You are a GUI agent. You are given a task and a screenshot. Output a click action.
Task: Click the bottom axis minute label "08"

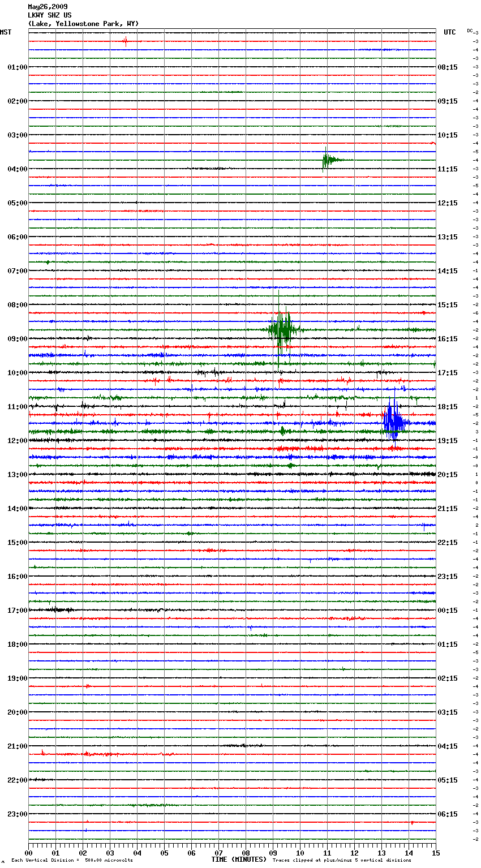coord(246,853)
